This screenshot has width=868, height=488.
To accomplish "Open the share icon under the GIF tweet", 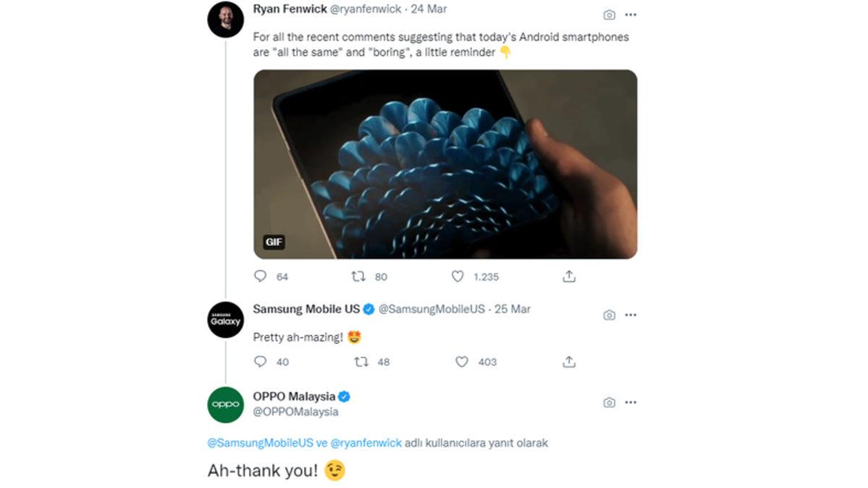I will [569, 275].
